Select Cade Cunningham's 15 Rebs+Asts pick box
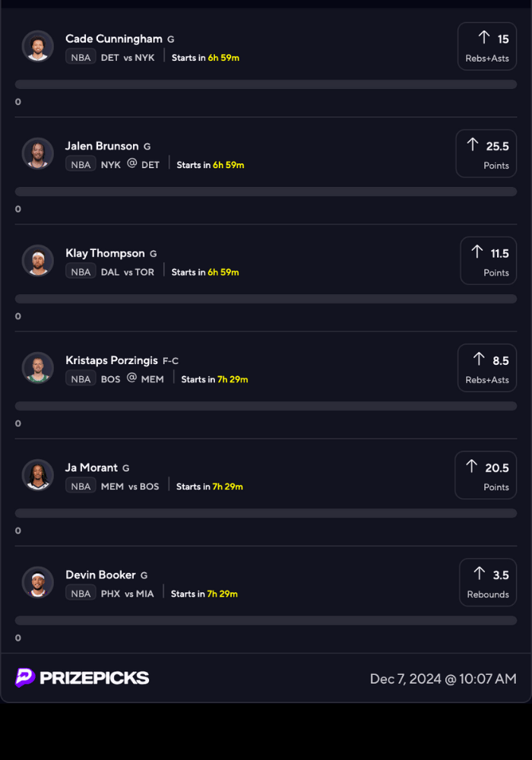 click(487, 46)
